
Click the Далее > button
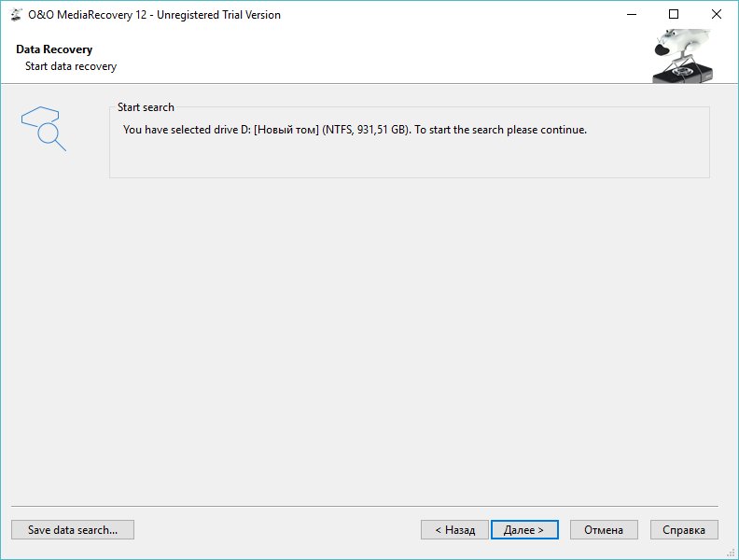524,530
